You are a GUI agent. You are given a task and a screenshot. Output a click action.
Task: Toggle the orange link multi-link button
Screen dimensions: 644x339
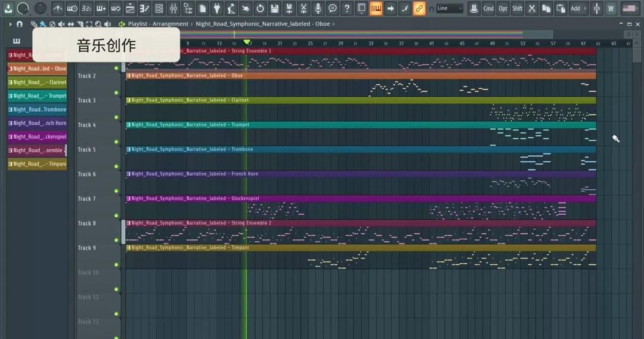coord(419,8)
